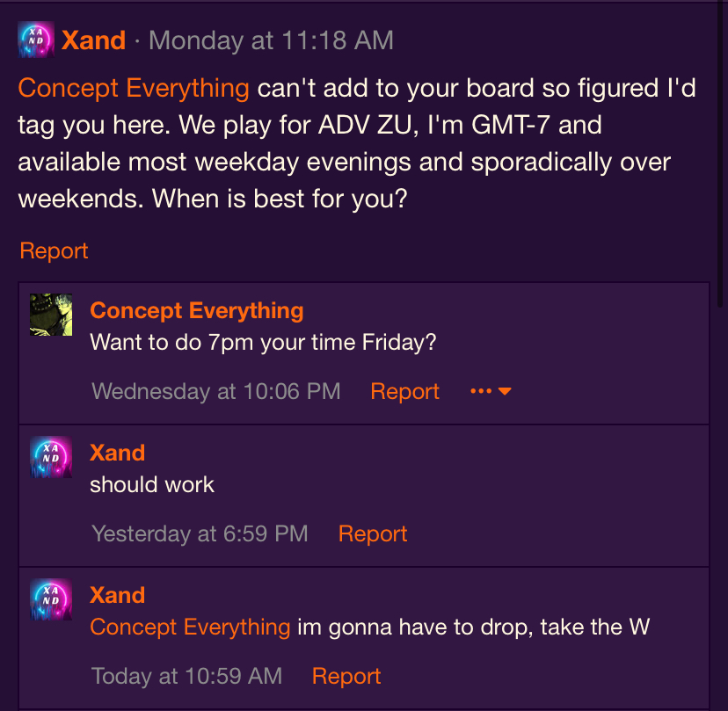
Task: Report the "should work" reply
Action: click(x=373, y=533)
